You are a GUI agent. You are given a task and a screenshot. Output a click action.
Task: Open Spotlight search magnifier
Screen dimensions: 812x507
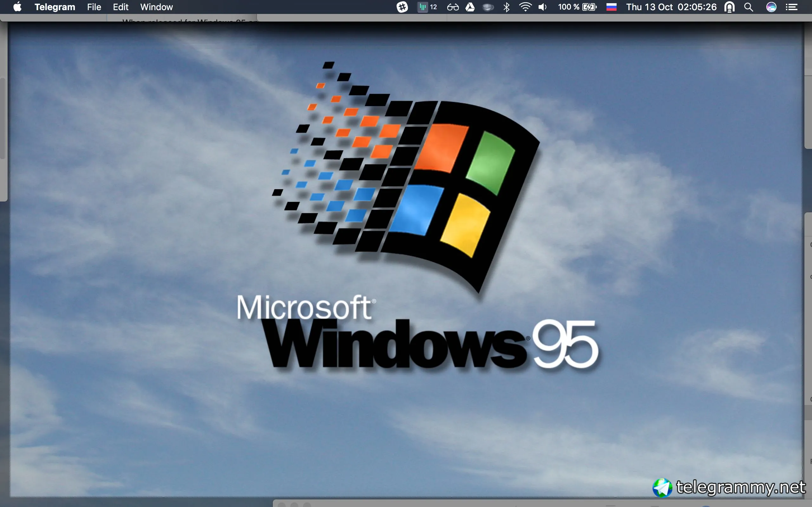[749, 7]
